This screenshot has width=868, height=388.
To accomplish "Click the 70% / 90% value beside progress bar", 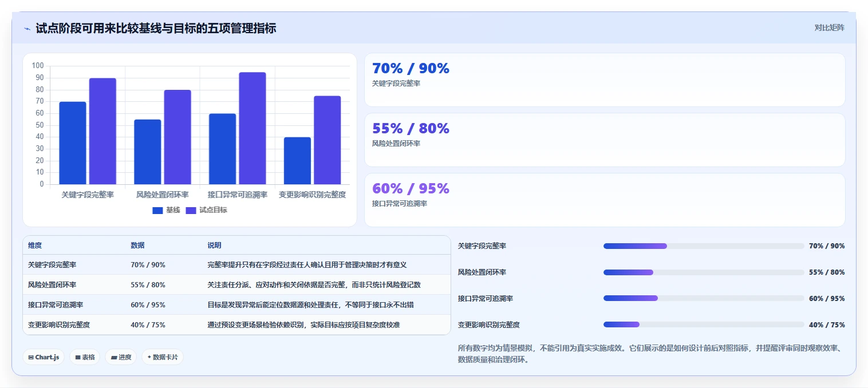I will tap(827, 246).
